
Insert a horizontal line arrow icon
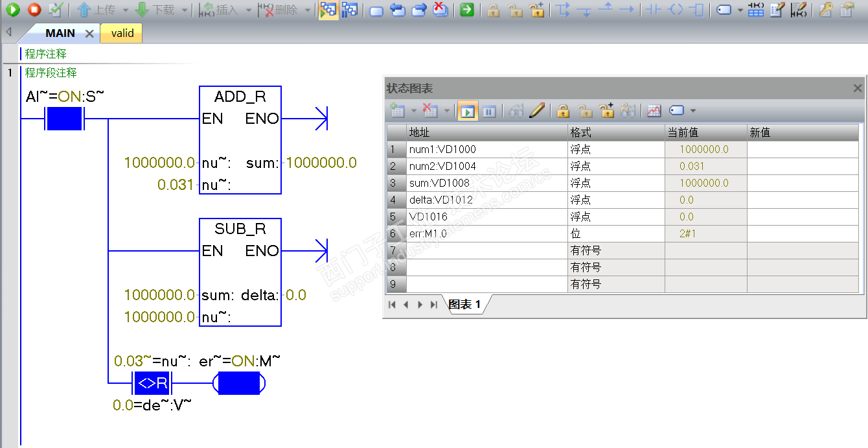[626, 10]
